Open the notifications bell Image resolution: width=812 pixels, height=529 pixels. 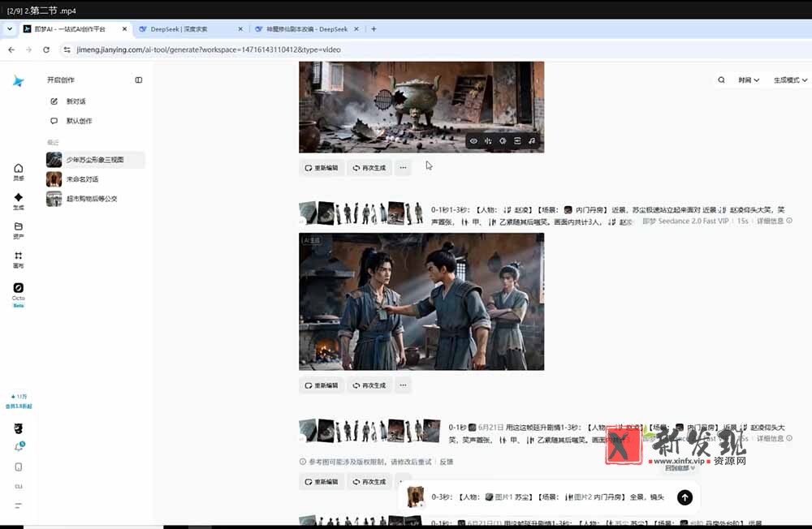[x=19, y=447]
